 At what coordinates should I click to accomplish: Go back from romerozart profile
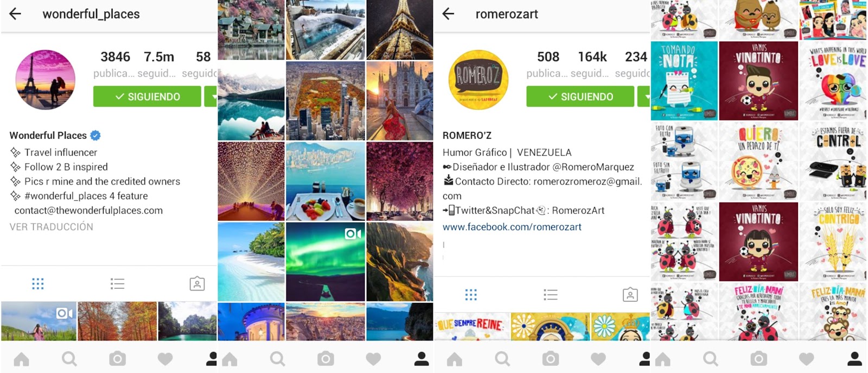(448, 14)
